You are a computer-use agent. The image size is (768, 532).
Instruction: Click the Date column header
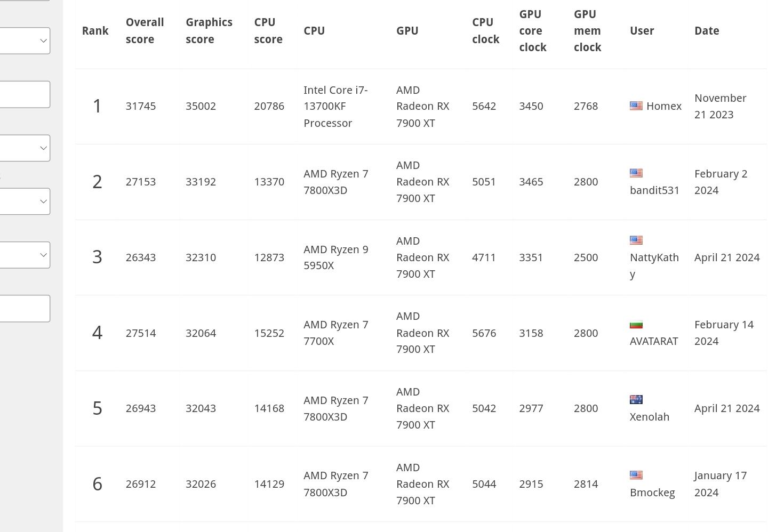pyautogui.click(x=707, y=31)
